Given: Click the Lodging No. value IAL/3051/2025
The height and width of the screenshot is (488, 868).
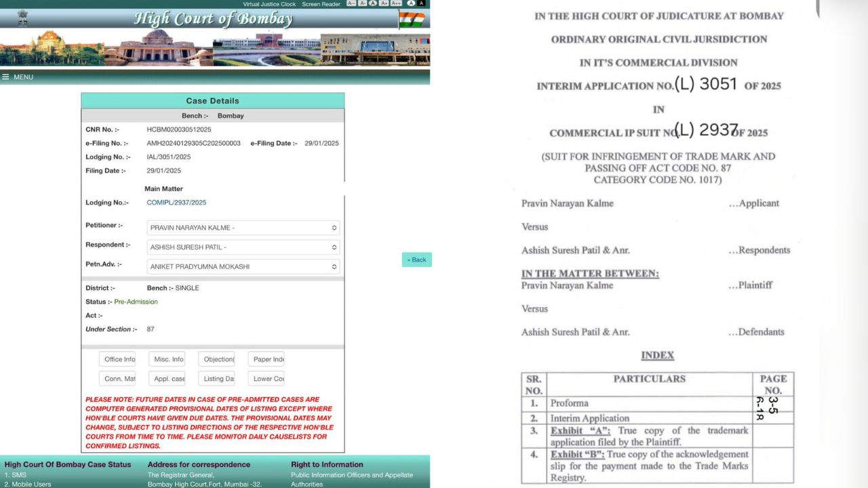Looking at the screenshot, I should [169, 157].
